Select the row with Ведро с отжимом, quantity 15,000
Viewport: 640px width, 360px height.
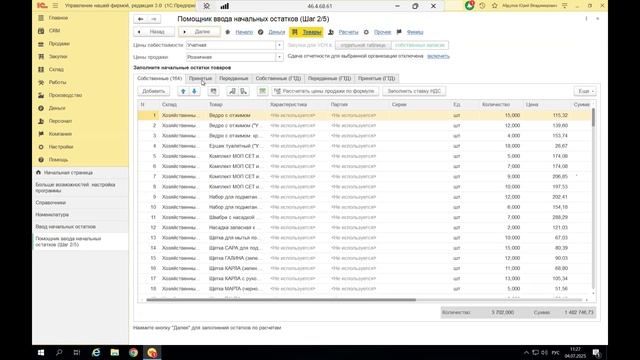364,116
